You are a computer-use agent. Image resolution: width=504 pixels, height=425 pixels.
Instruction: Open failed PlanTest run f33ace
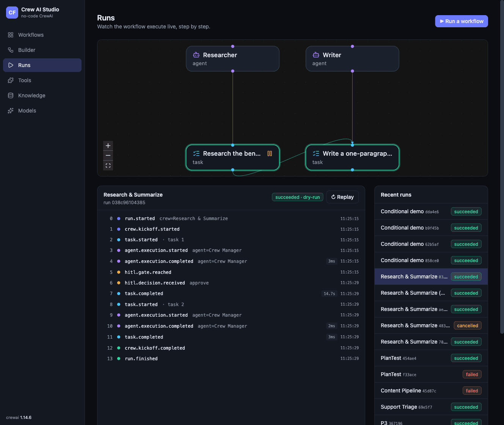click(431, 374)
